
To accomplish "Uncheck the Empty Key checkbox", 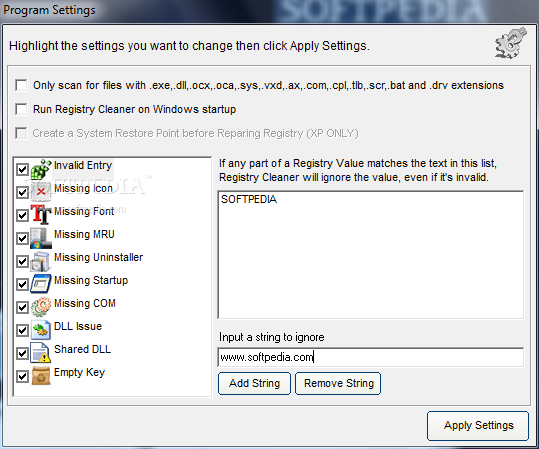I will pyautogui.click(x=22, y=376).
